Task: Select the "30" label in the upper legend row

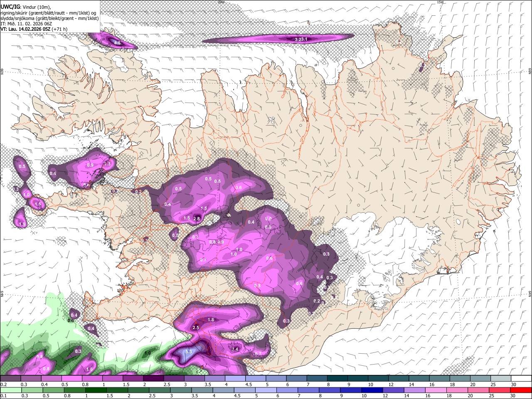Action: click(x=513, y=385)
